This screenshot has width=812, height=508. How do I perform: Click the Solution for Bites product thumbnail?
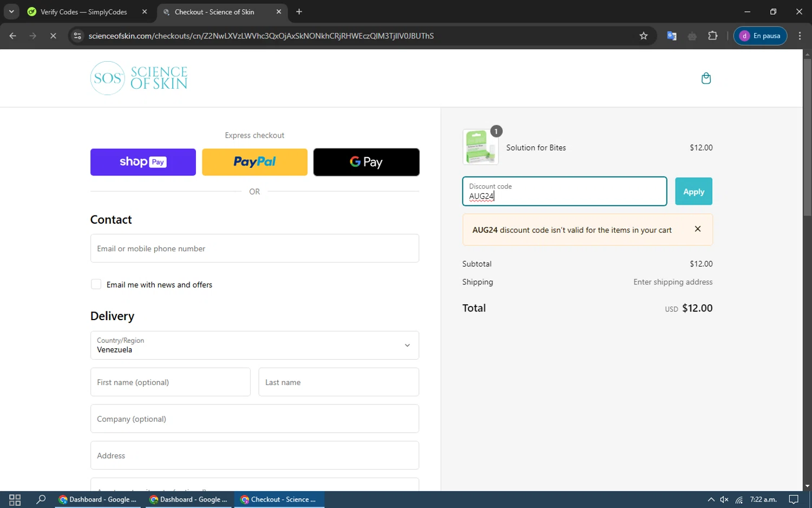coord(480,147)
